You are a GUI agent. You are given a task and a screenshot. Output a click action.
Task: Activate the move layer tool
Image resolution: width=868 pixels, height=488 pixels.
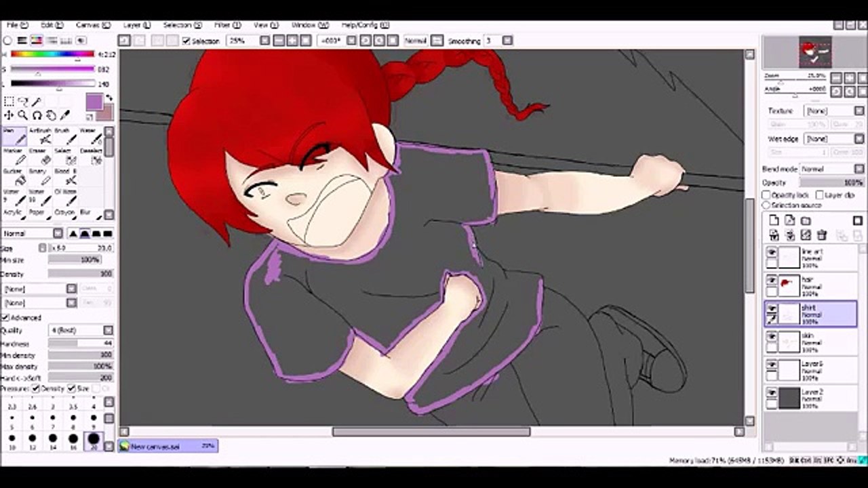(9, 115)
